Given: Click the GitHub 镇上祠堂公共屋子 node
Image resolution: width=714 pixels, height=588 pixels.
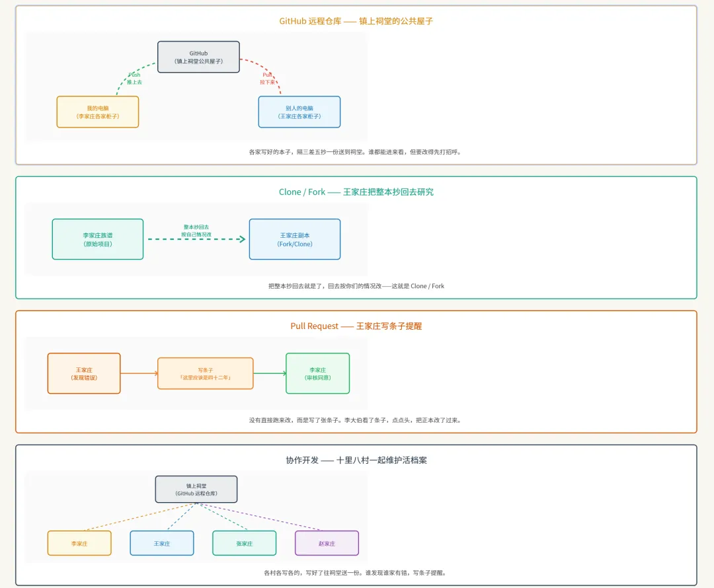Looking at the screenshot, I should (x=198, y=57).
